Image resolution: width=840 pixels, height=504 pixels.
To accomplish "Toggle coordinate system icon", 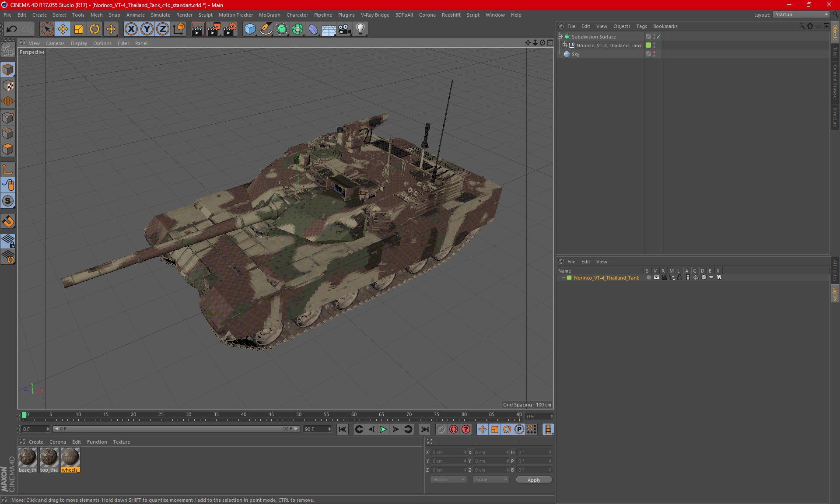I will pyautogui.click(x=178, y=29).
